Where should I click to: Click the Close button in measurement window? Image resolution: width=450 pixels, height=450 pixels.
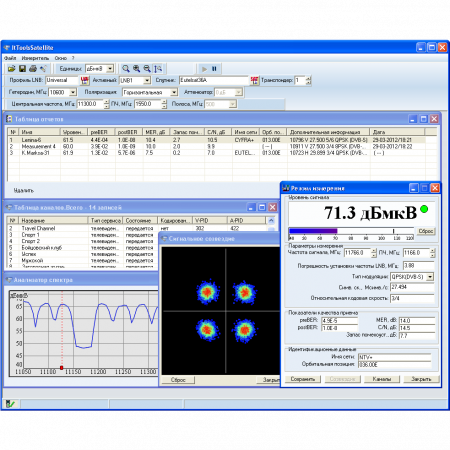coord(421,379)
